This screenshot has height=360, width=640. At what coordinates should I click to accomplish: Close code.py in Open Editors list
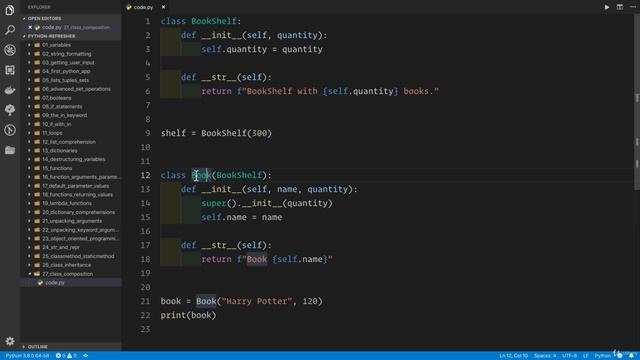[30, 27]
